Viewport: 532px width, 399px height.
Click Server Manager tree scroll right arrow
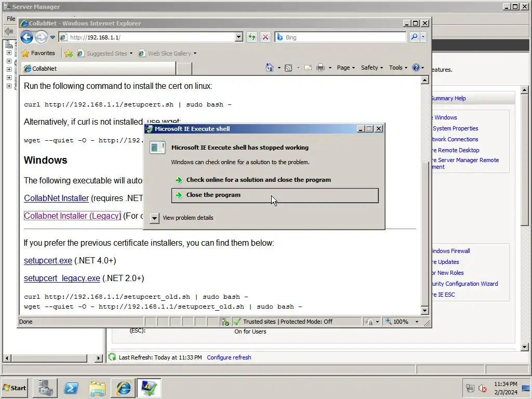(98, 358)
